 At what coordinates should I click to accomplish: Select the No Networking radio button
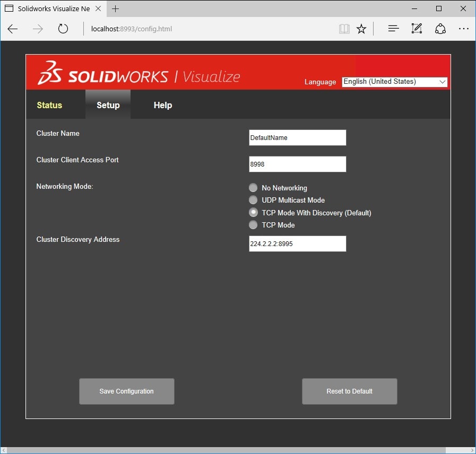(253, 188)
